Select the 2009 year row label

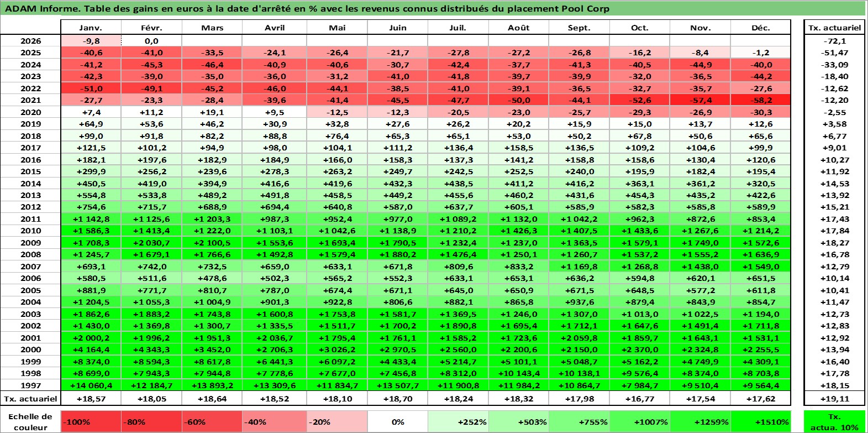click(x=30, y=243)
